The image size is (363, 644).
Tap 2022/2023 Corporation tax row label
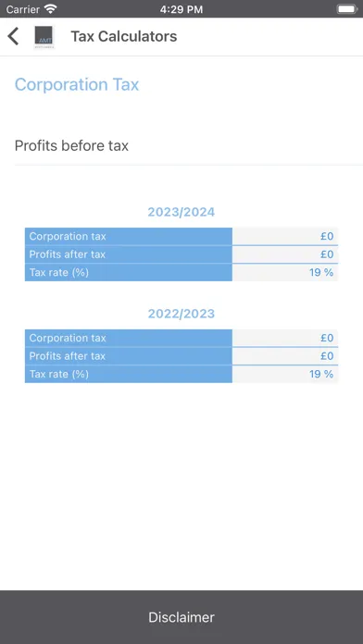click(68, 338)
